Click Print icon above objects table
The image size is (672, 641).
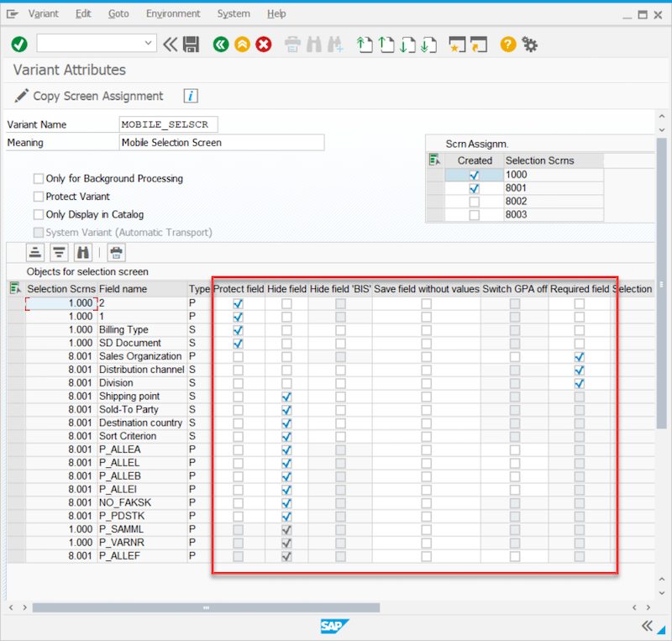[116, 253]
